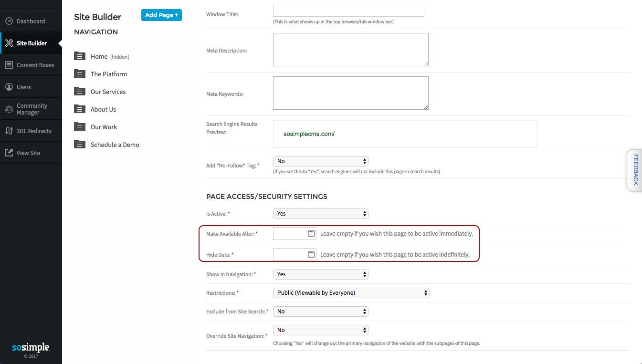Screen dimensions: 642x364
Task: Open Community Manager group icon
Action: click(x=9, y=109)
